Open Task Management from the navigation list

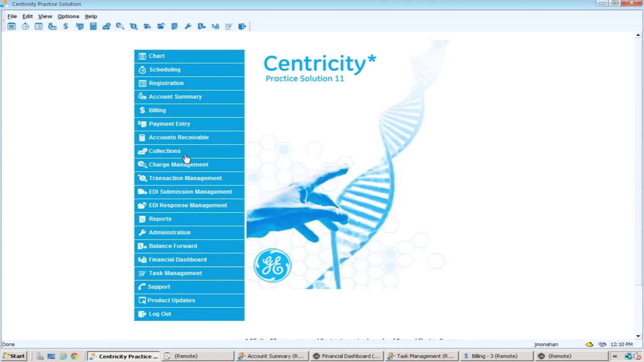[x=189, y=273]
